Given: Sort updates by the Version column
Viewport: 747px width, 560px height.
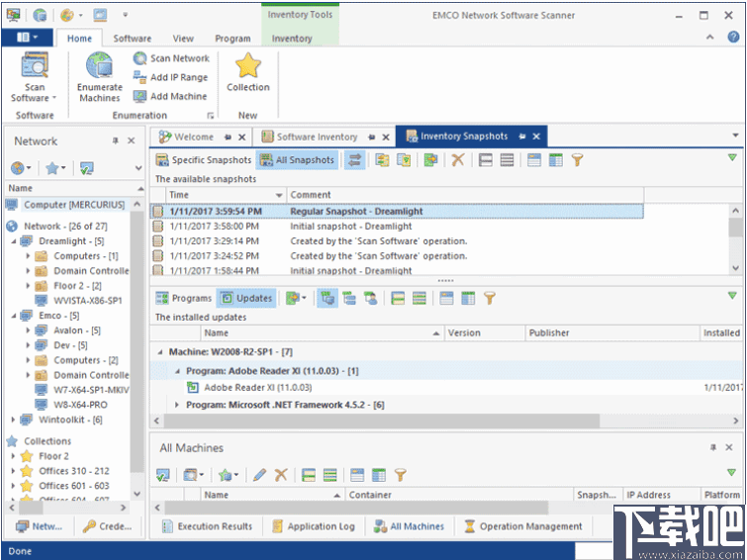Looking at the screenshot, I should pyautogui.click(x=485, y=333).
